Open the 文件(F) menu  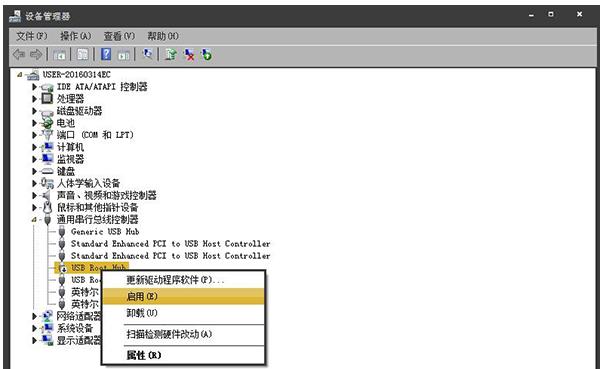coord(31,36)
